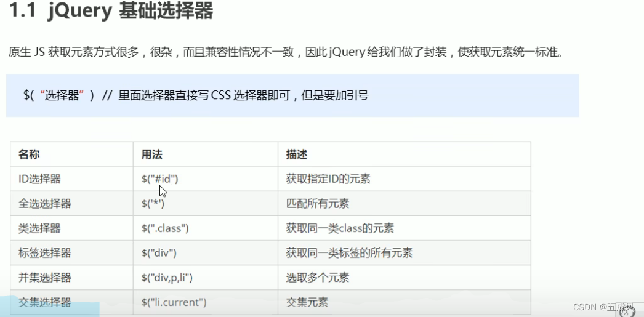Click the "获取同一类标签的所有元素" description
This screenshot has width=644, height=317.
pos(349,252)
